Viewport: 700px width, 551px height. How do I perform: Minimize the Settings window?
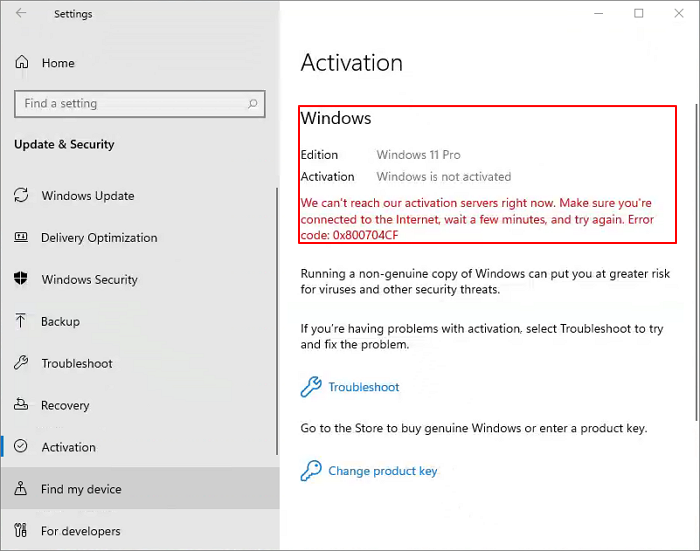(597, 13)
